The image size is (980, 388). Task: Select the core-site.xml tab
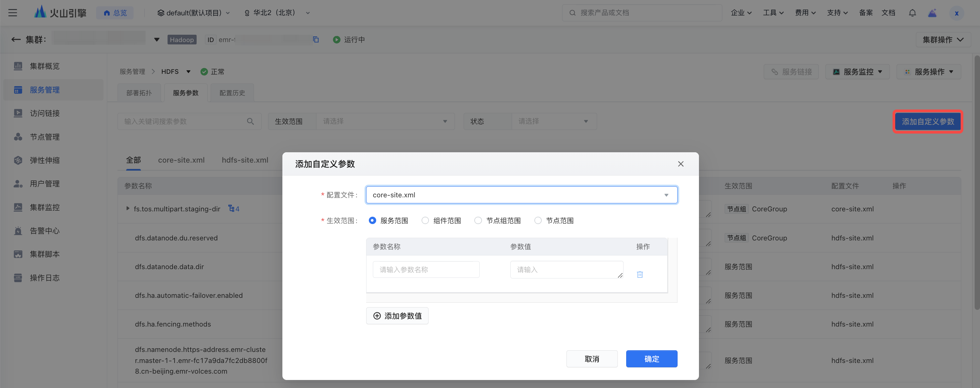click(181, 160)
